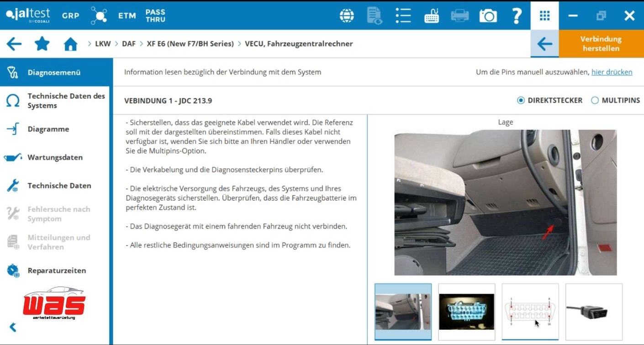Take a screenshot with the camera icon
The height and width of the screenshot is (345, 644).
click(488, 16)
